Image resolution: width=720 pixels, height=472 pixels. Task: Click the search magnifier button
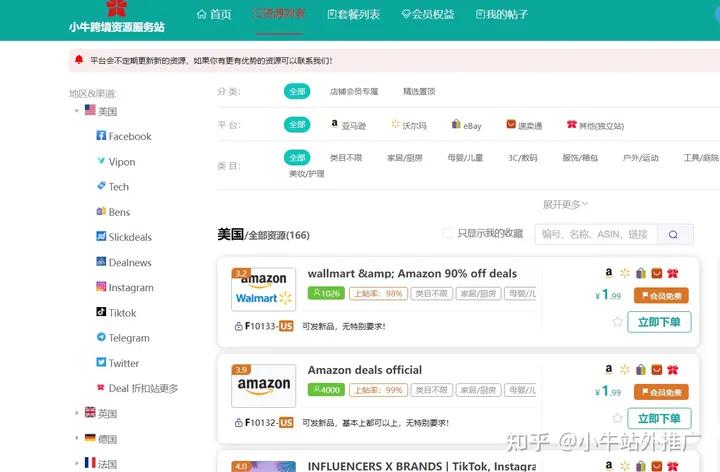pyautogui.click(x=674, y=234)
